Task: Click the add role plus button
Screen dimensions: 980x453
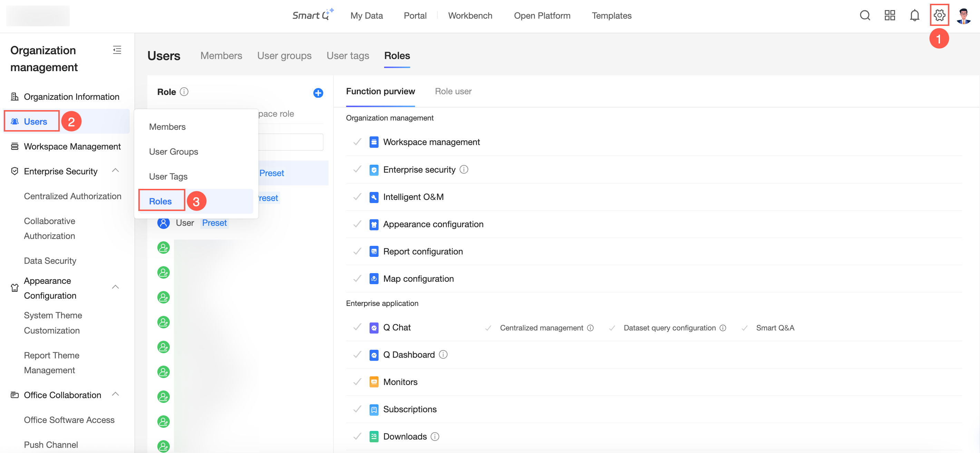Action: click(318, 93)
